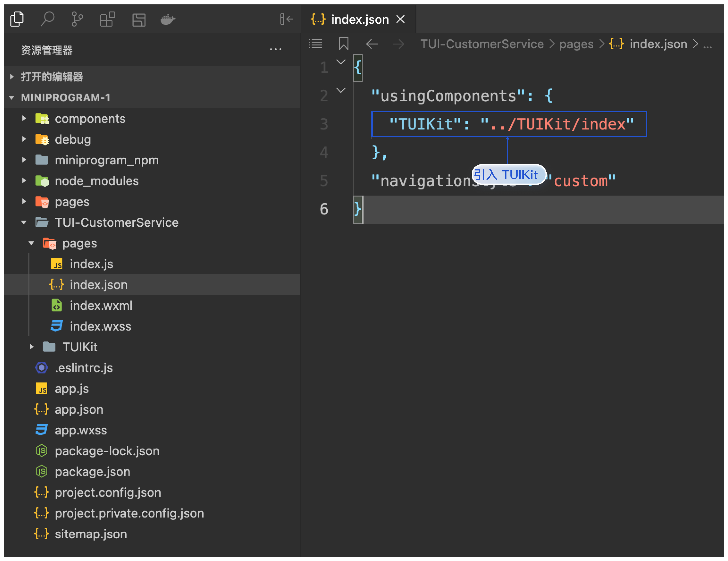The height and width of the screenshot is (561, 728).
Task: Collapse the TUI-CustomerService folder
Action: click(x=24, y=222)
